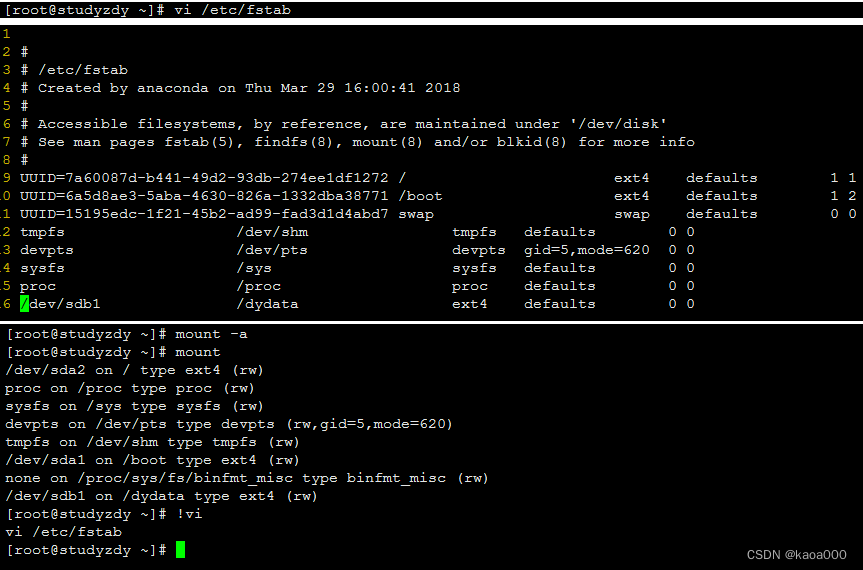Click the 'tmpfs' device name in fstab

42,232
